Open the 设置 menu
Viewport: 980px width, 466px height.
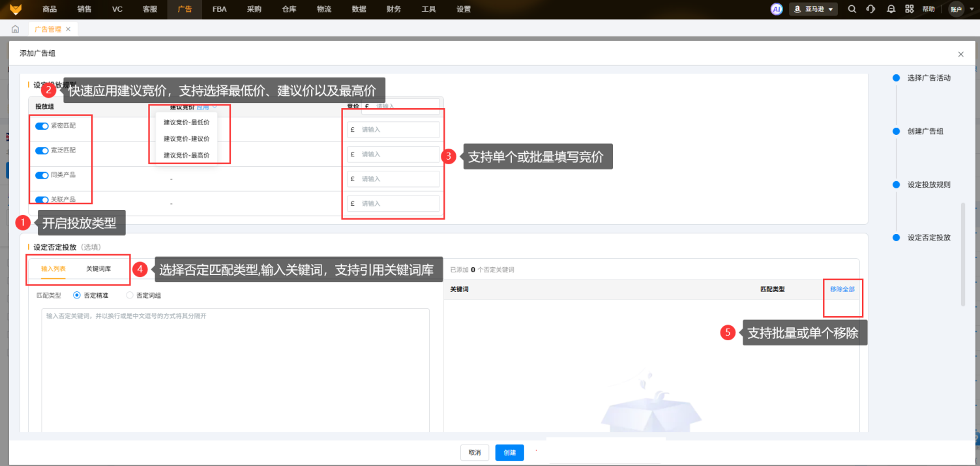(464, 9)
